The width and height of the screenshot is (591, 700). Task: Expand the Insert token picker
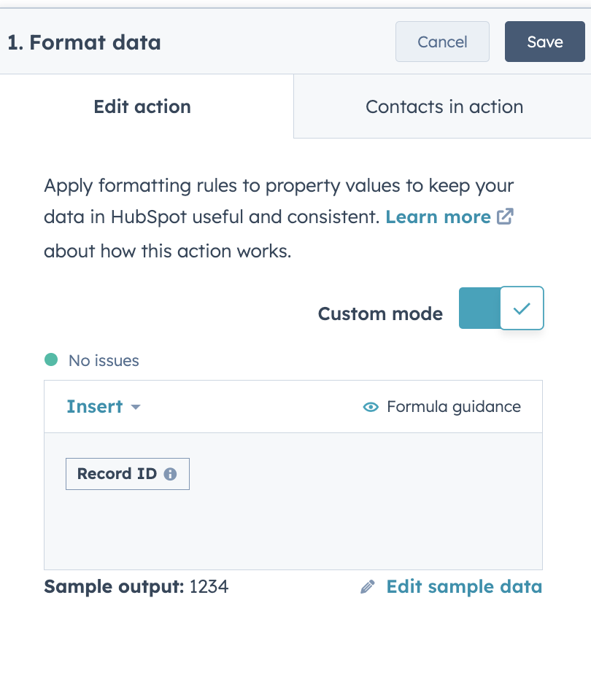point(104,407)
